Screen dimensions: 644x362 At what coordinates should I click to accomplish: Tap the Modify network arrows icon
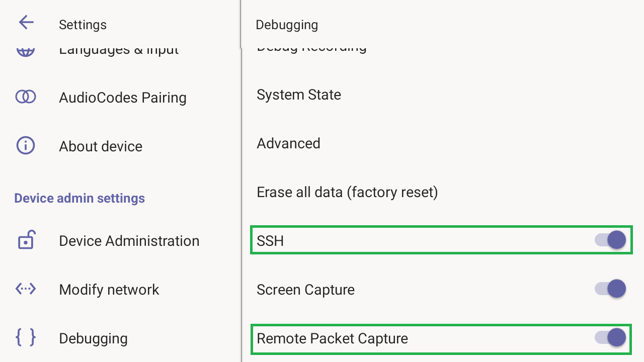tap(26, 289)
